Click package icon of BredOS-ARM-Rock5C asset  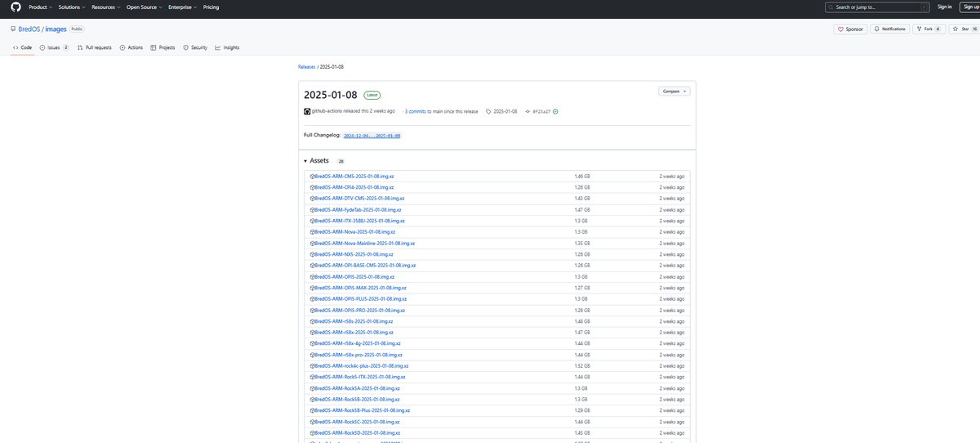tap(312, 422)
